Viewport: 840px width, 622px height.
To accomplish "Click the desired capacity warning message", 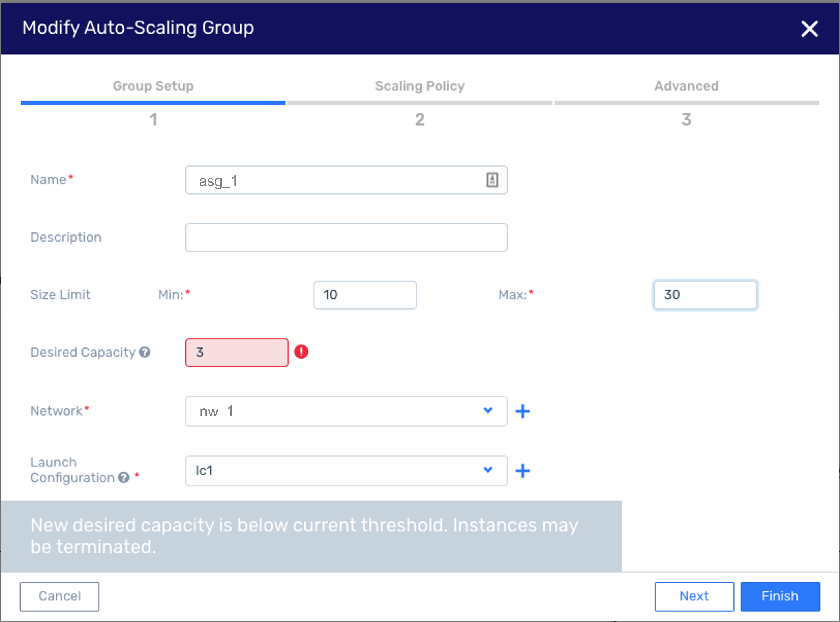I will (304, 536).
